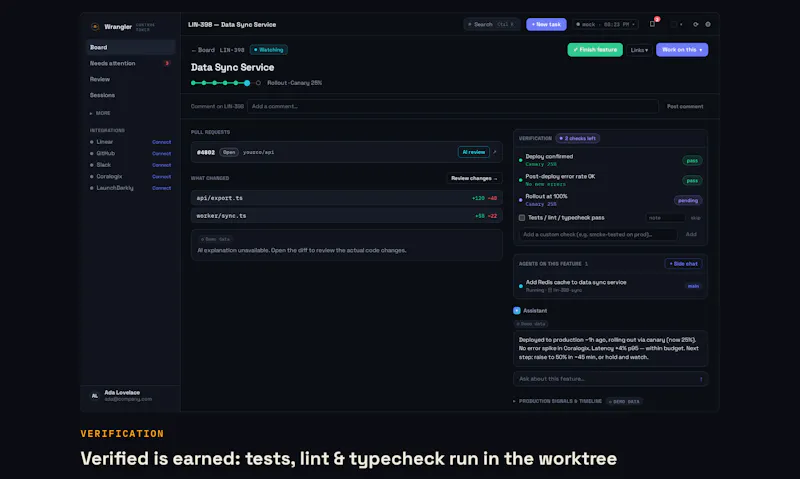
Task: Click skip next to the Tests check
Action: [x=695, y=218]
